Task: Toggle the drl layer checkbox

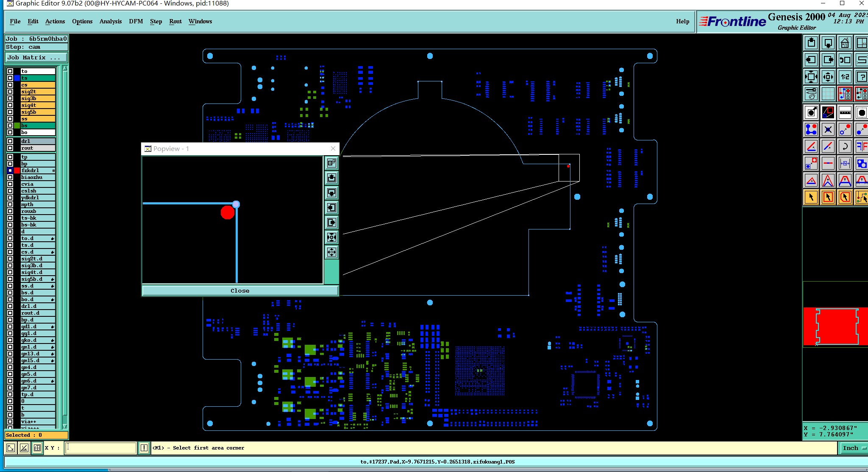Action: pos(10,141)
